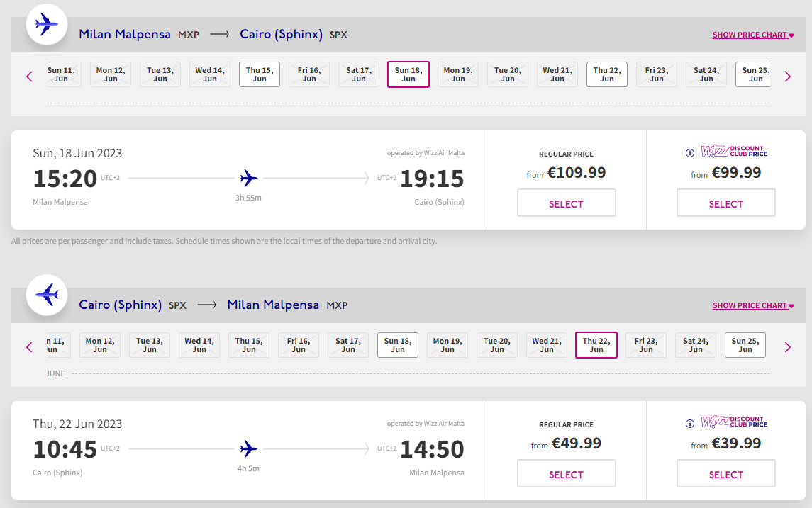The width and height of the screenshot is (812, 508).
Task: Expand outbound Show Price Chart
Action: (x=753, y=35)
